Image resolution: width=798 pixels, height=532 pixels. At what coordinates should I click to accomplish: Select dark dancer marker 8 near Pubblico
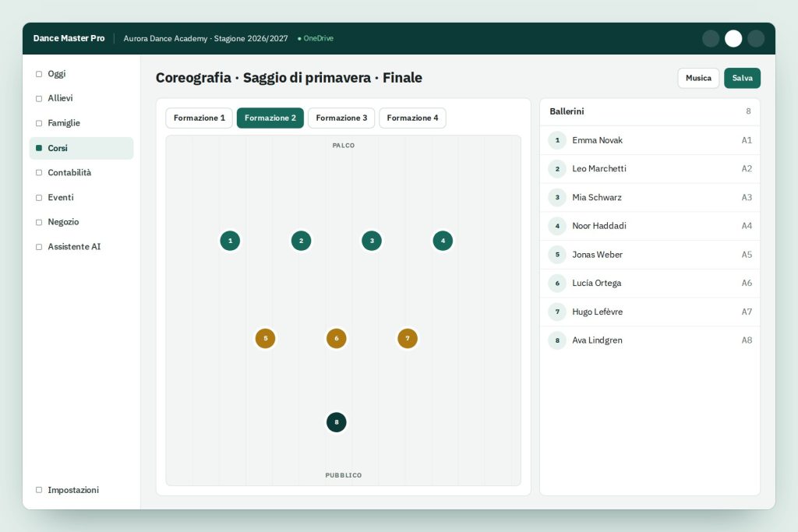(337, 422)
